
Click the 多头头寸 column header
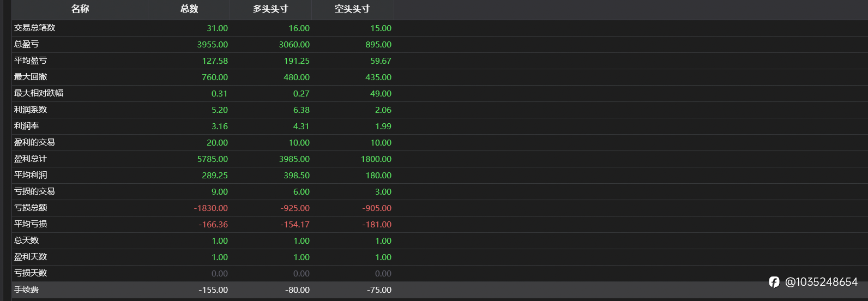[x=270, y=9]
